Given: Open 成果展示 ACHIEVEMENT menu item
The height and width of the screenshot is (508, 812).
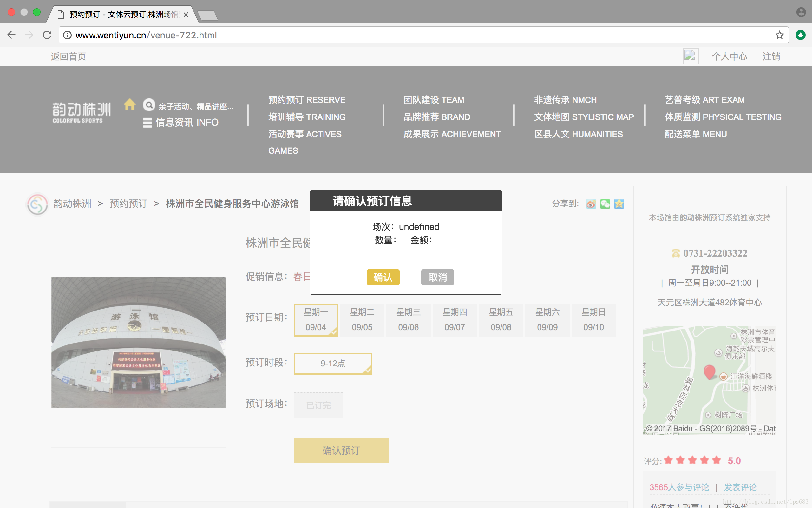Looking at the screenshot, I should [x=452, y=134].
